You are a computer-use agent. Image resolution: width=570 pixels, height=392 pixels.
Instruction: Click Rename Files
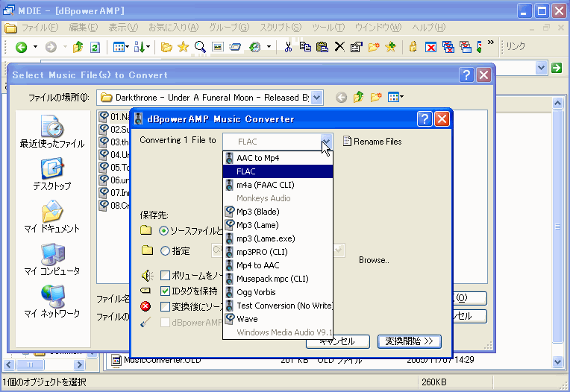pyautogui.click(x=372, y=141)
